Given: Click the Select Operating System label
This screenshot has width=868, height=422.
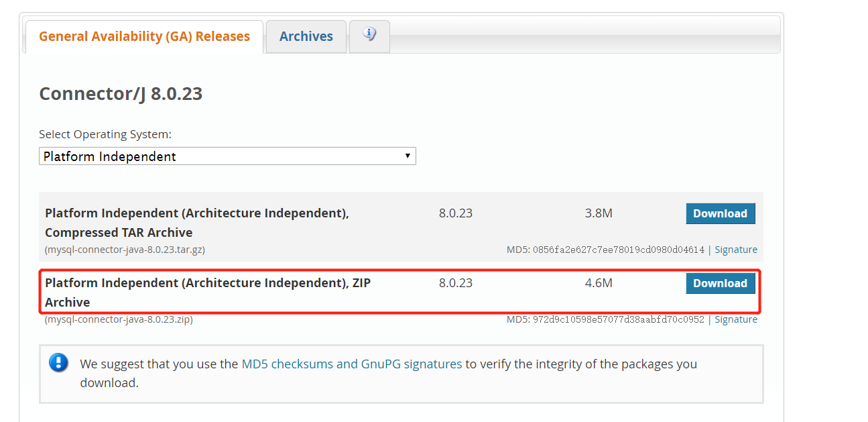Looking at the screenshot, I should pyautogui.click(x=105, y=134).
